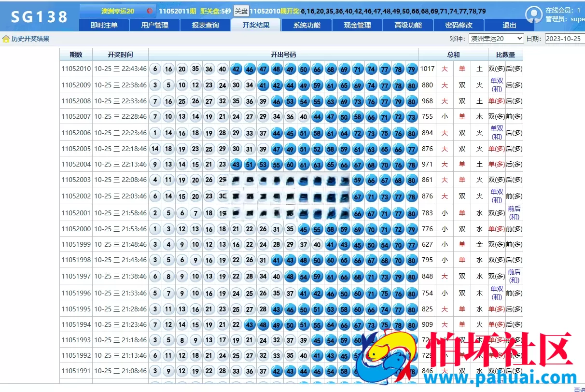This screenshot has width=585, height=392.
Task: Click the total 968 in row 11052008
Action: 427,101
